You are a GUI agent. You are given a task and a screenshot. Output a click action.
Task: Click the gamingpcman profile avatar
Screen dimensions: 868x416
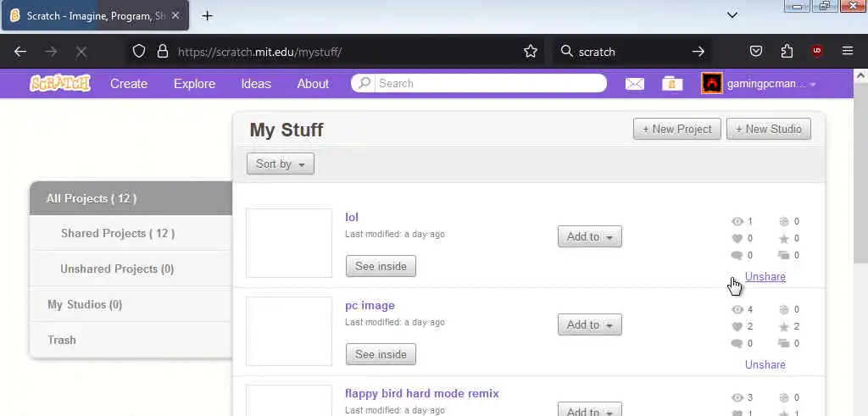click(x=712, y=84)
